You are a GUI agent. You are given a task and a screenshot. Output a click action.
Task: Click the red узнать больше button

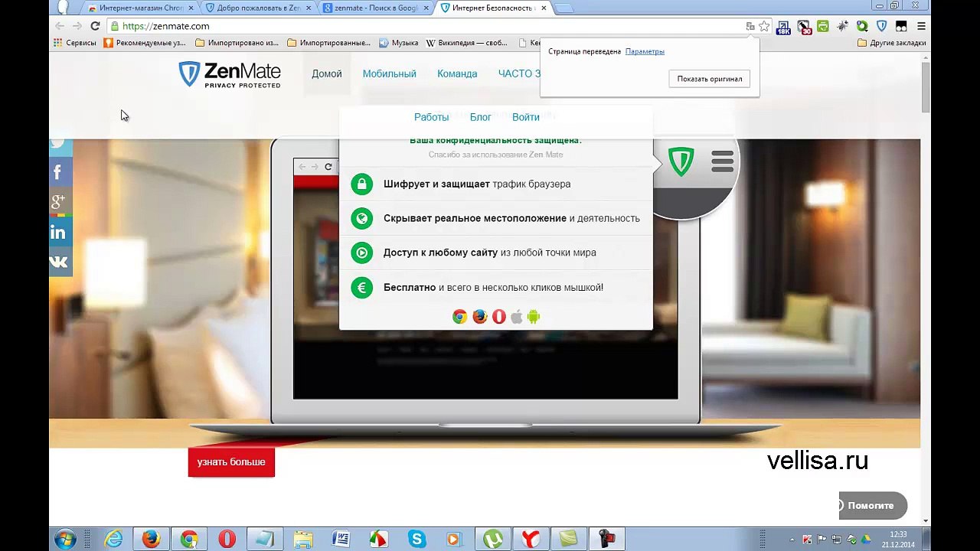pos(231,462)
